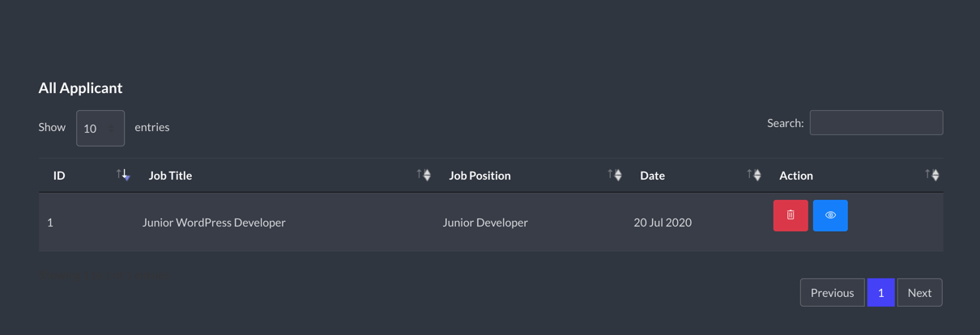Click the Date header label
Image resolution: width=980 pixels, height=335 pixels.
pos(652,176)
